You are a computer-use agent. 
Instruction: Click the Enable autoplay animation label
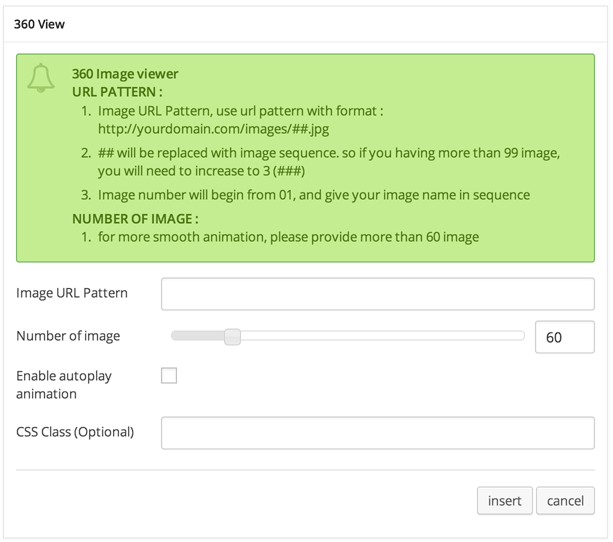click(x=64, y=385)
